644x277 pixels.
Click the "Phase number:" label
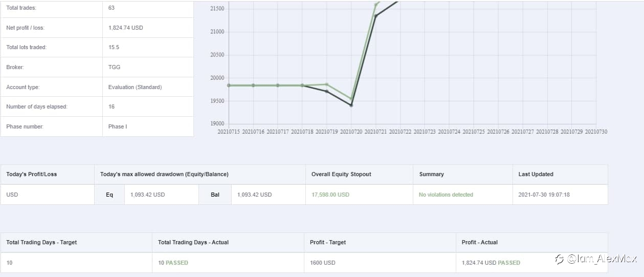(x=25, y=126)
